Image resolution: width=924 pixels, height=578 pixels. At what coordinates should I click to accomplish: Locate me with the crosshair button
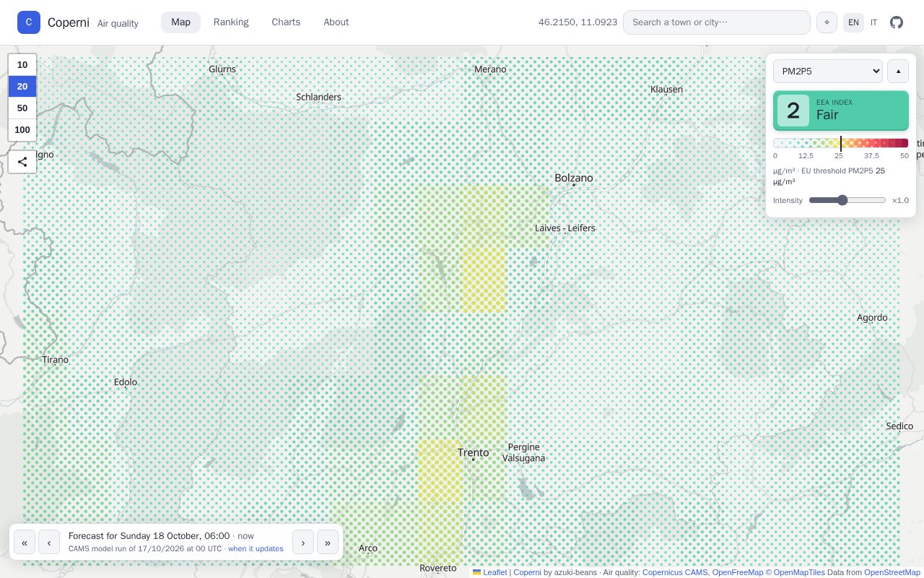(827, 22)
